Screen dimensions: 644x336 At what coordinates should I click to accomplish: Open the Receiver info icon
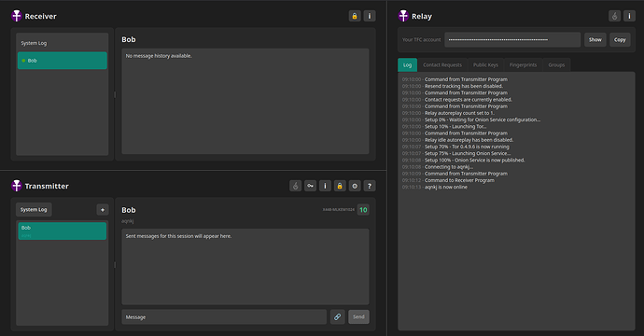(370, 16)
